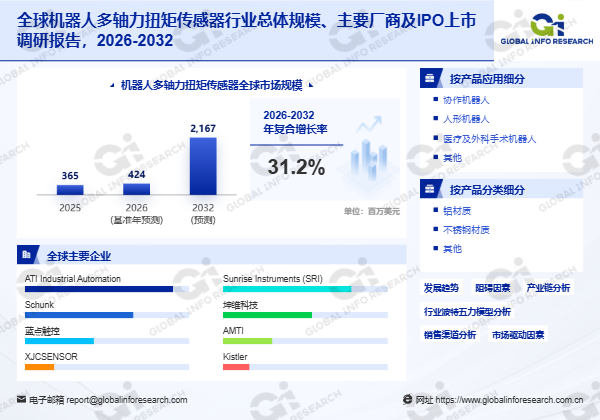Click the 人形机器人 list item
This screenshot has height=420, width=600.
pos(466,119)
